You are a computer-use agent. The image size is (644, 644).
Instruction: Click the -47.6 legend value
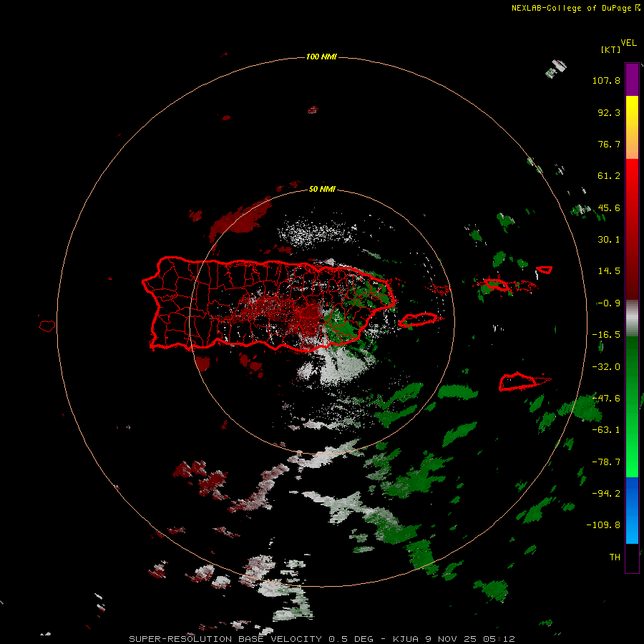(606, 399)
